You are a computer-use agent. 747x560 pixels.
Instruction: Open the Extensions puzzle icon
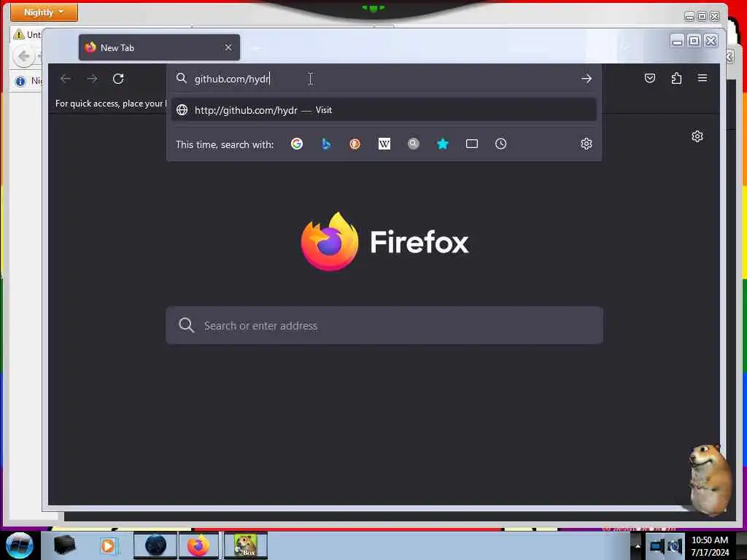pyautogui.click(x=676, y=78)
